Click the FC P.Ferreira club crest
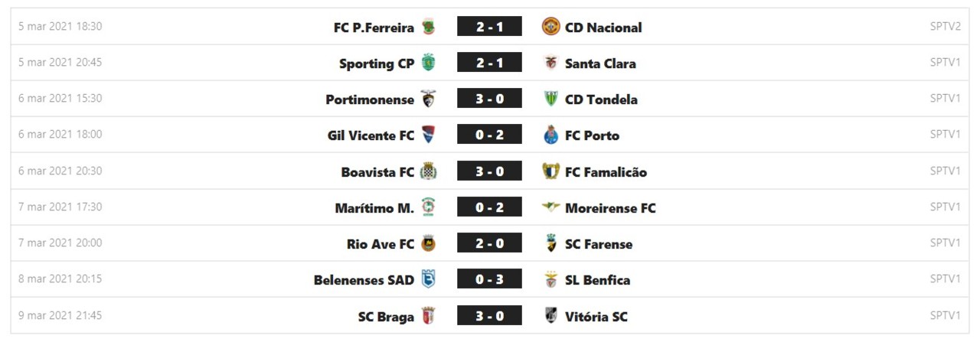Screen dimensions: 980x342 429,28
